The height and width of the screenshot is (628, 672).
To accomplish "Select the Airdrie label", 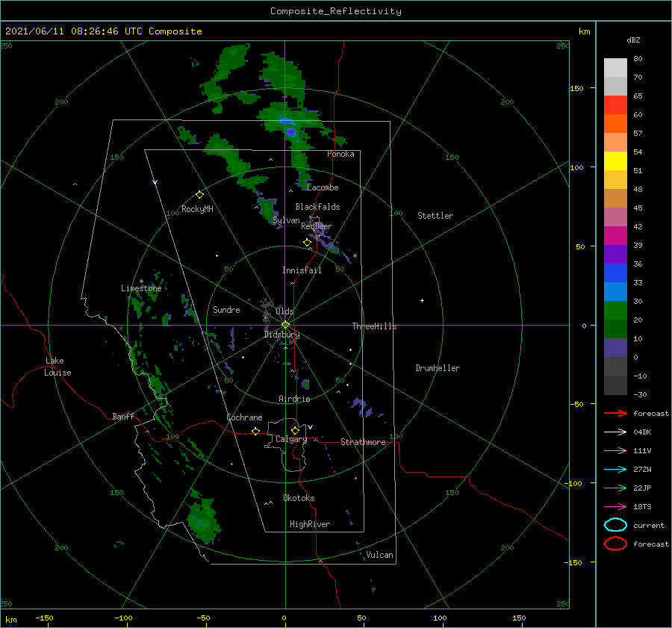I will (x=294, y=399).
